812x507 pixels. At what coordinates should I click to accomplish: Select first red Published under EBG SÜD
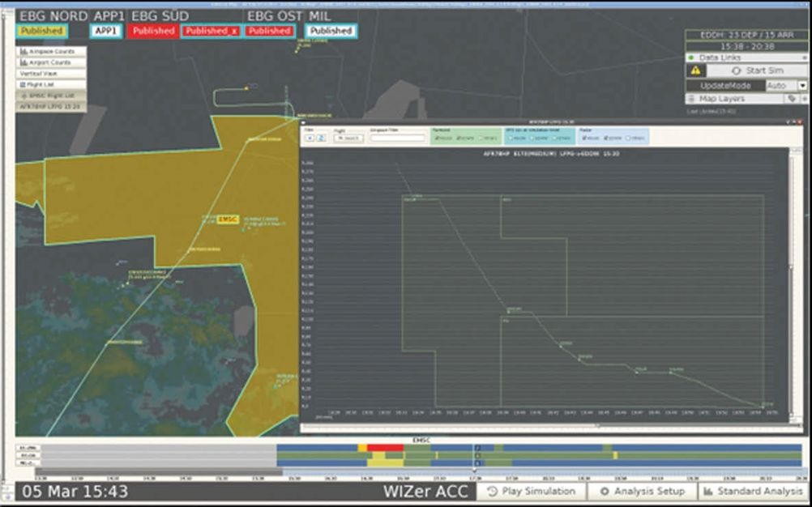(153, 31)
